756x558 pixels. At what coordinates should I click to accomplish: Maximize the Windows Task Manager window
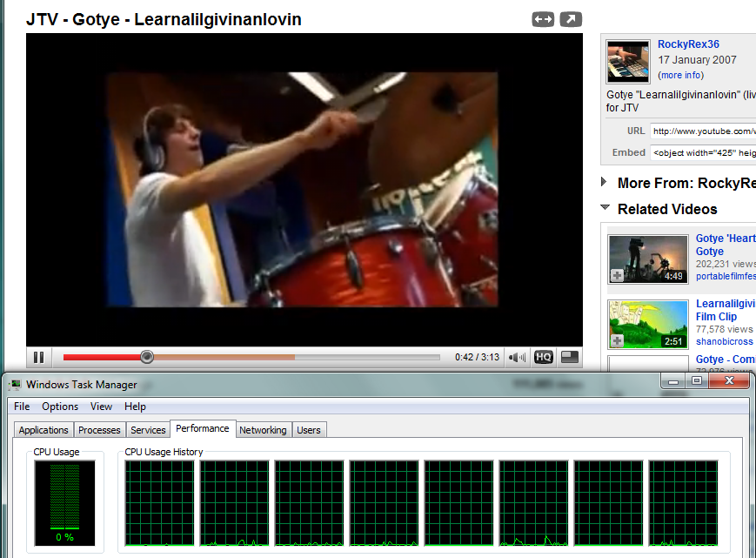pyautogui.click(x=697, y=381)
